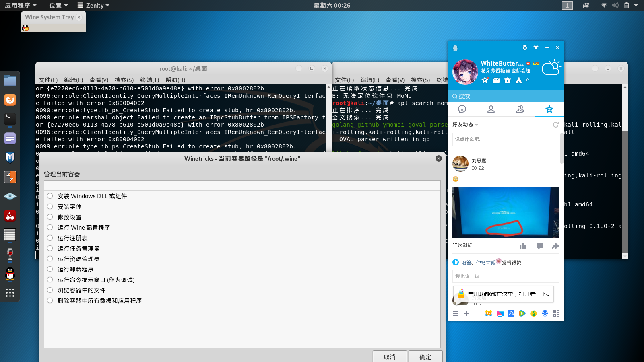Open 文件(F) menu in left terminal
The image size is (644, 362).
point(48,80)
